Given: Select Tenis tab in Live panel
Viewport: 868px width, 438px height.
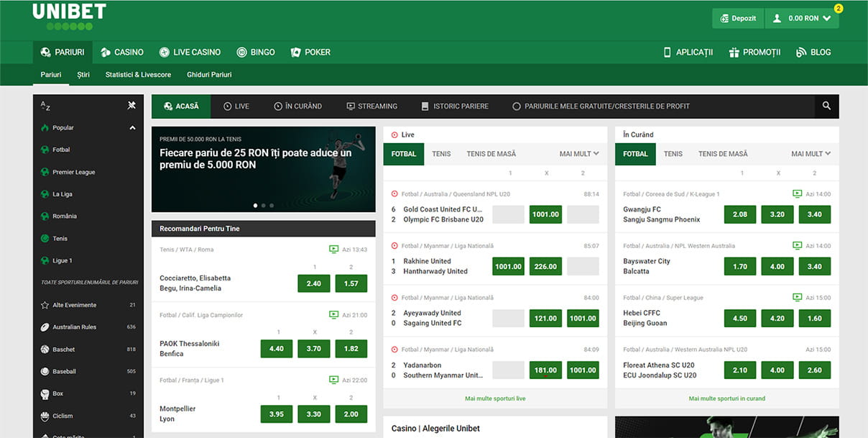Looking at the screenshot, I should coord(441,153).
